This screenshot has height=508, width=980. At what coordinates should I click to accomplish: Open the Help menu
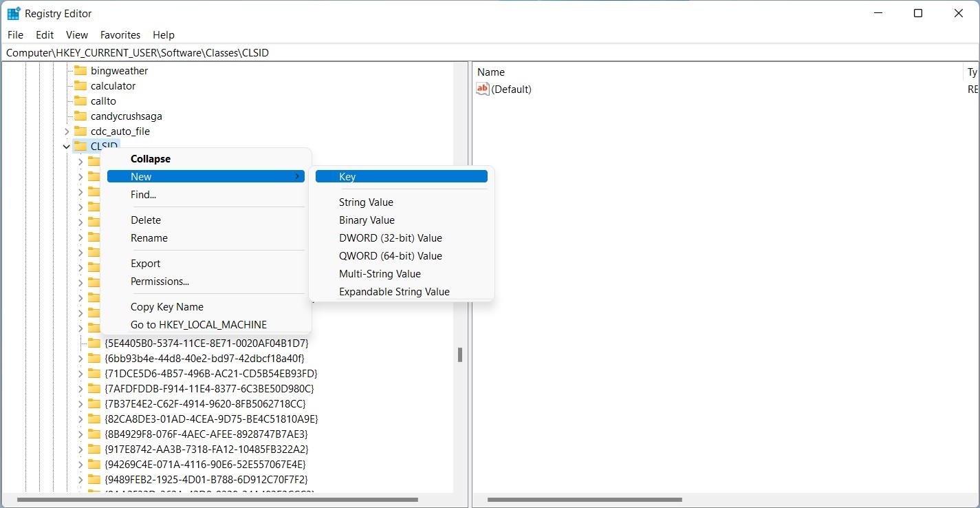pyautogui.click(x=164, y=35)
